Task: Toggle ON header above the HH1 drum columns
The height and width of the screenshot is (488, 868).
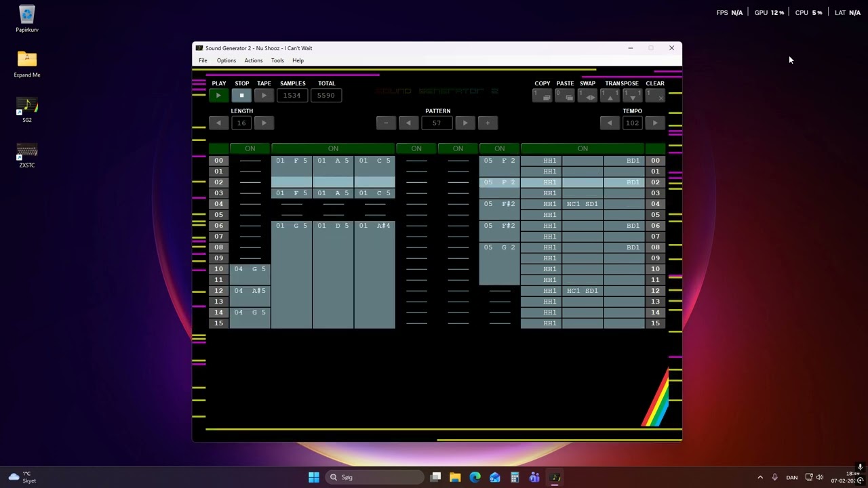Action: tap(583, 148)
